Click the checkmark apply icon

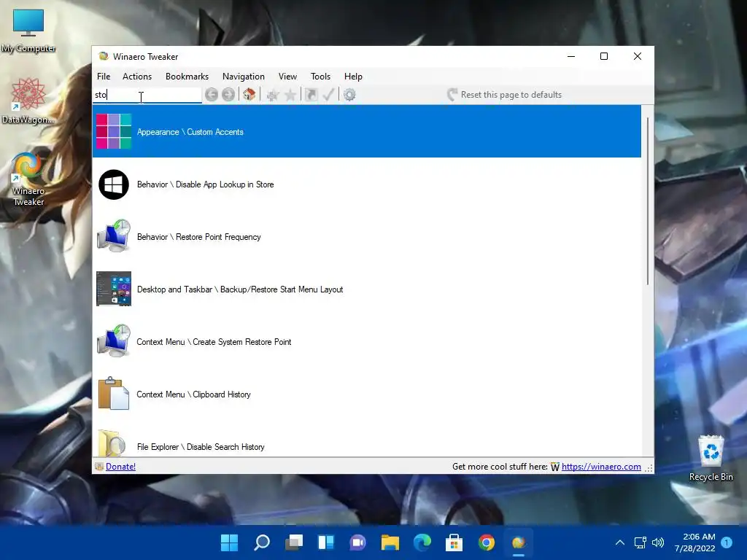pyautogui.click(x=328, y=95)
